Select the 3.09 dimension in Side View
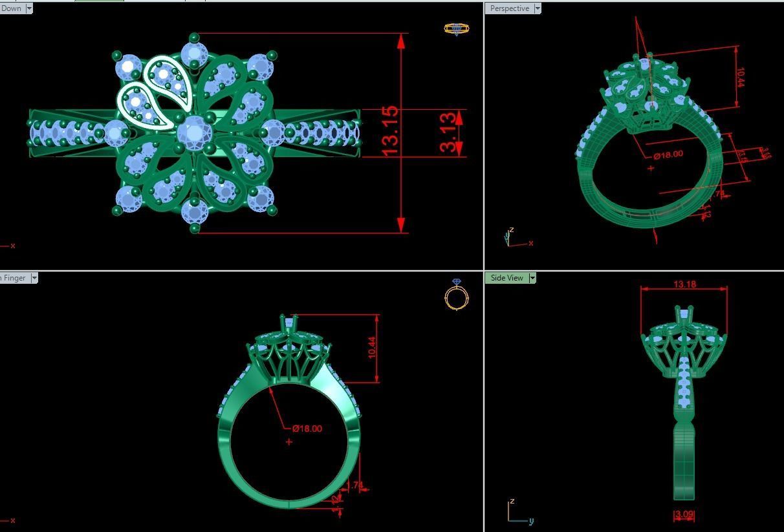 click(x=684, y=515)
